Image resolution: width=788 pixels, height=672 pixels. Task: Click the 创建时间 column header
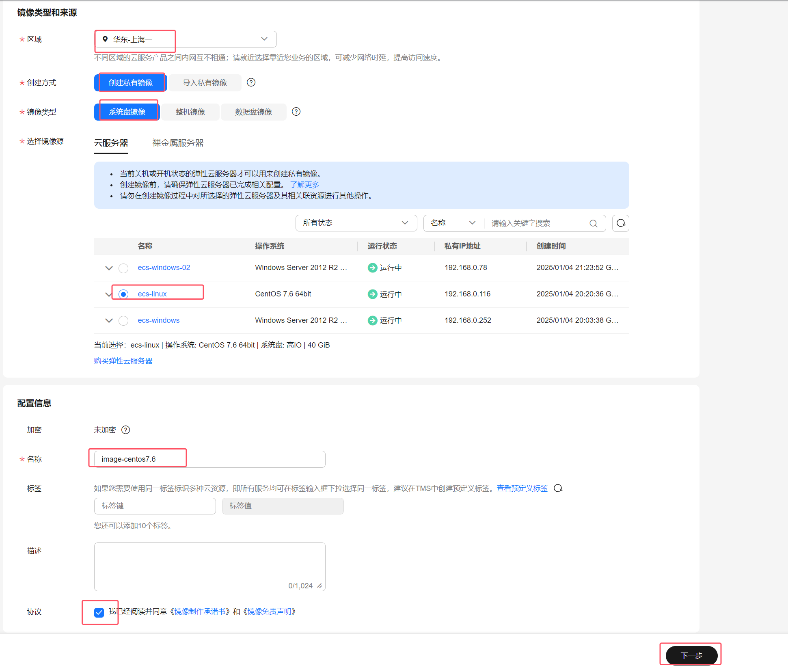pyautogui.click(x=551, y=246)
